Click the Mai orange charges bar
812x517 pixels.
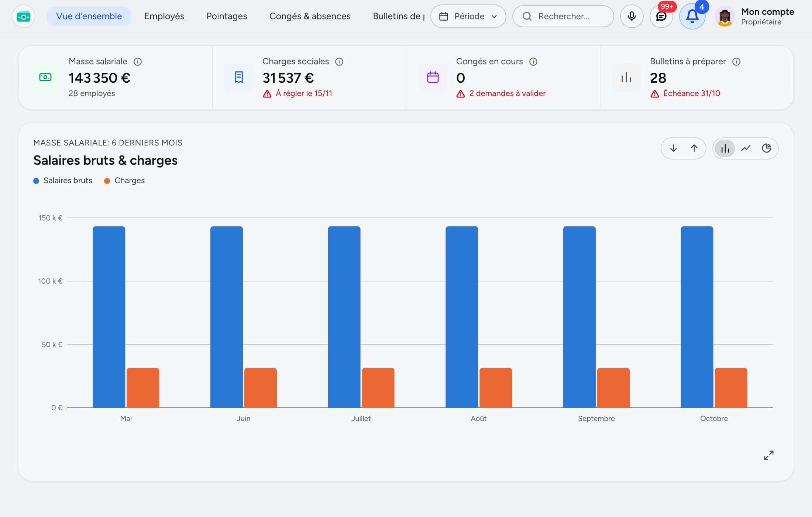(143, 388)
